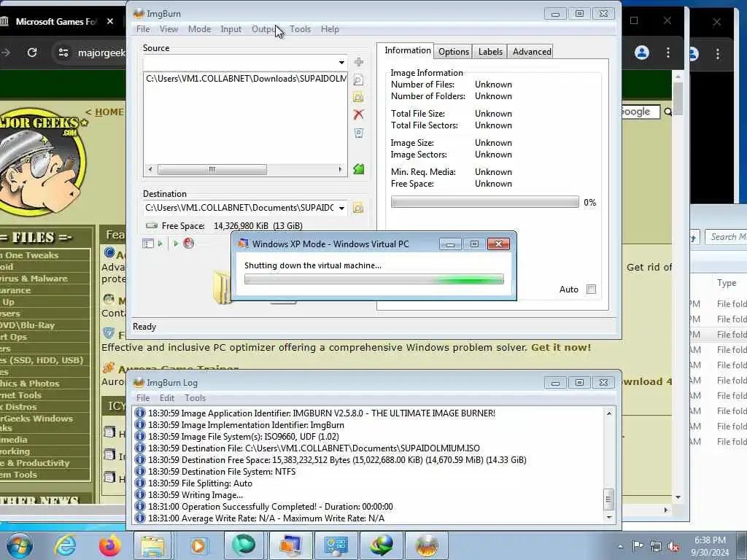This screenshot has height=560, width=747.
Task: Expand the Source dropdown
Action: click(x=341, y=63)
